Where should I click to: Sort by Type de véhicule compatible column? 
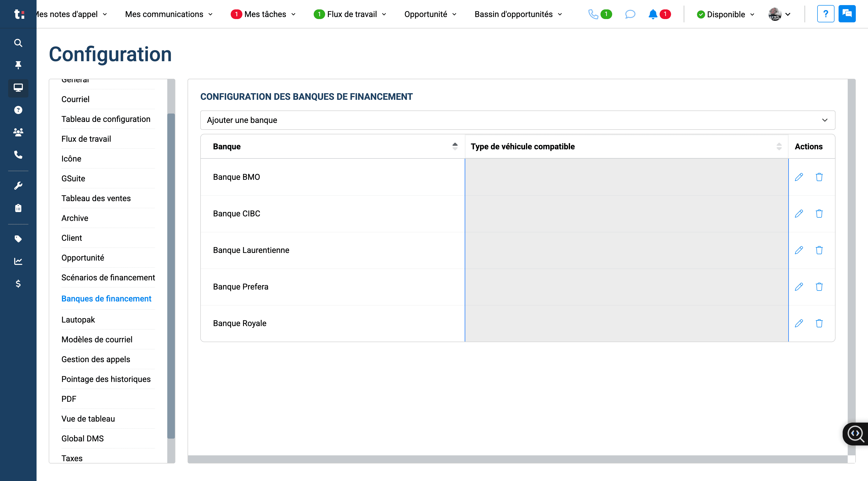click(x=779, y=146)
